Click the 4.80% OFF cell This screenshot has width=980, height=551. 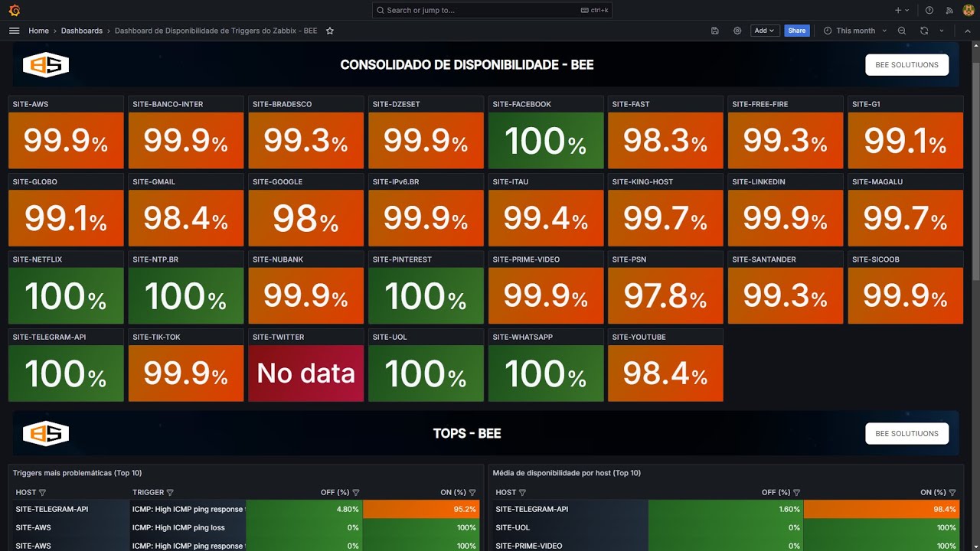coord(304,509)
